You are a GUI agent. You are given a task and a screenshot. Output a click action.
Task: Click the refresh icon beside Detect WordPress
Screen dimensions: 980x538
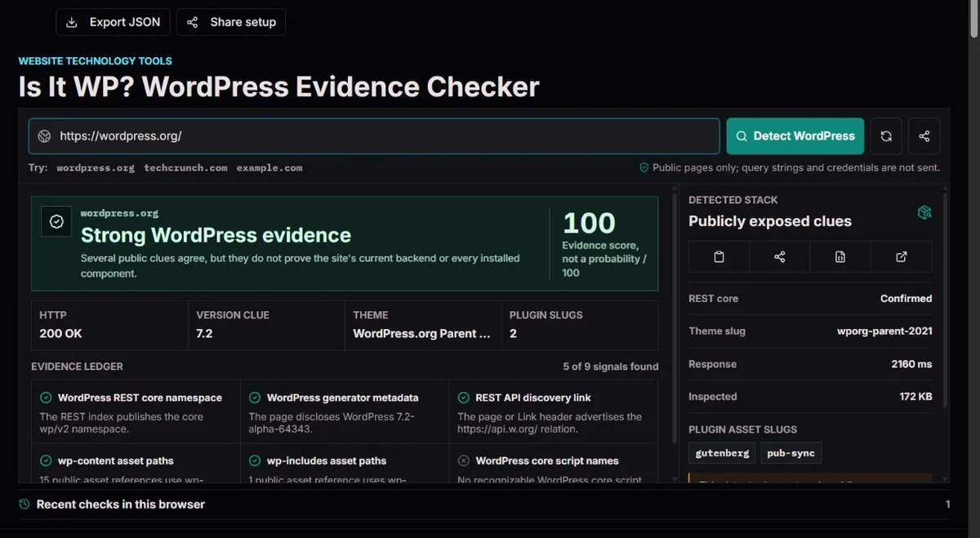(x=886, y=136)
